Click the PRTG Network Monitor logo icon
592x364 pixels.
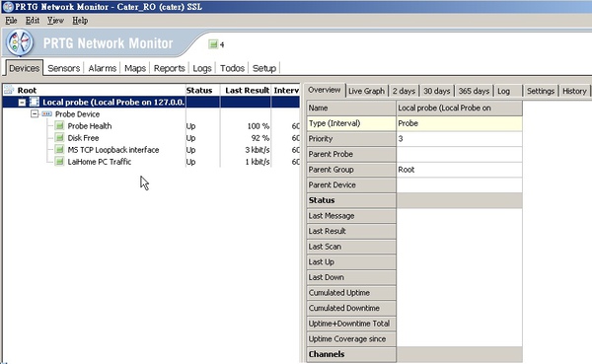pos(20,42)
